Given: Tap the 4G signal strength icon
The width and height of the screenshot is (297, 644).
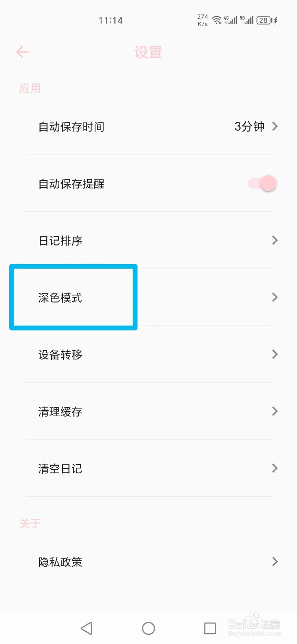Looking at the screenshot, I should pos(231,20).
